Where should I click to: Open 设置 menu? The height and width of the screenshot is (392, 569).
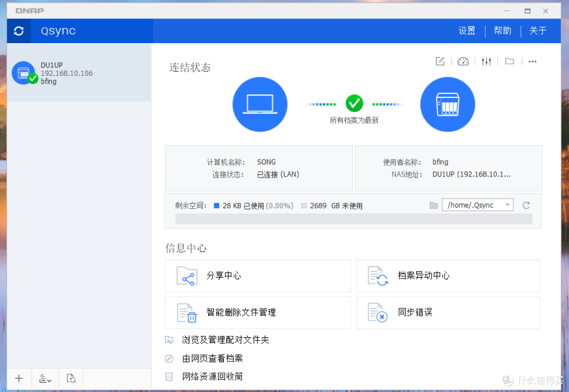(467, 31)
